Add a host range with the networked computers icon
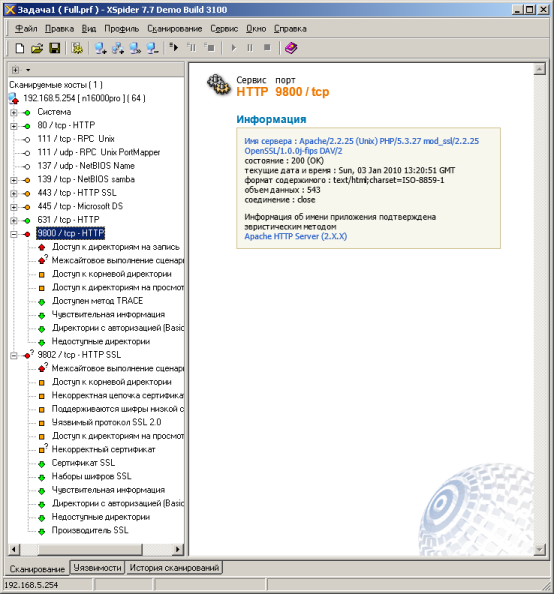This screenshot has height=594, width=554. pyautogui.click(x=118, y=48)
